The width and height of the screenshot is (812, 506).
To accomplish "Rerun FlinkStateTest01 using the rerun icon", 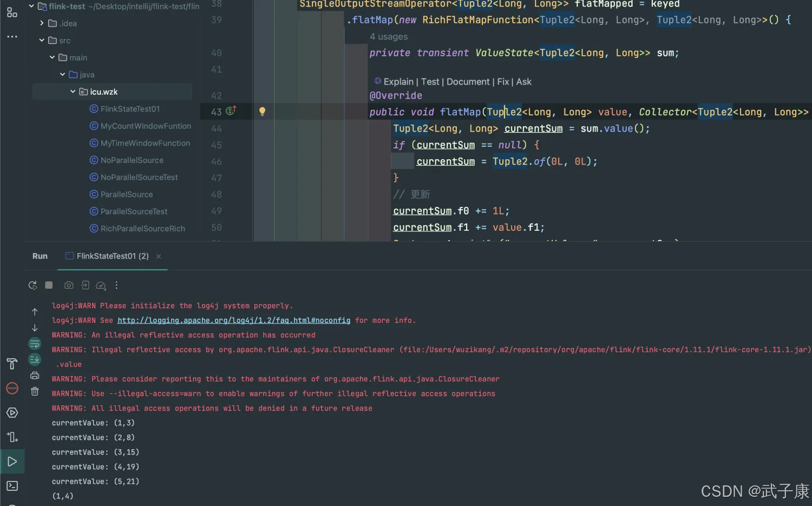I will click(x=32, y=286).
